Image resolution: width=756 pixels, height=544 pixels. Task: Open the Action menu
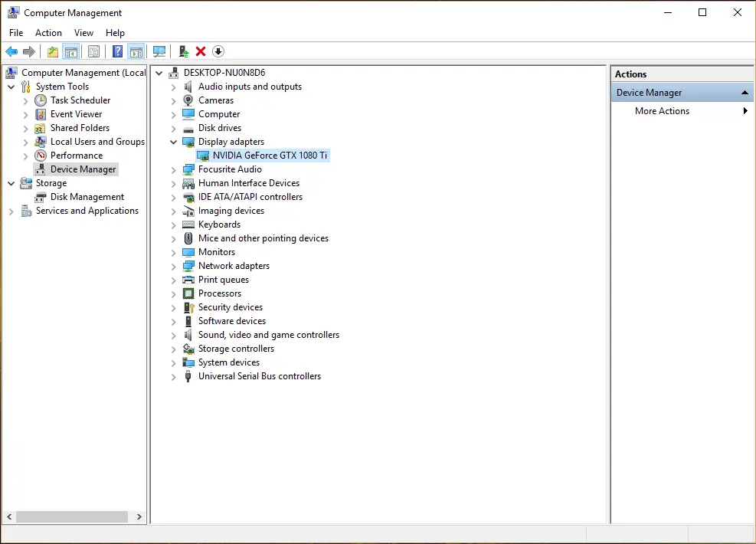click(48, 33)
